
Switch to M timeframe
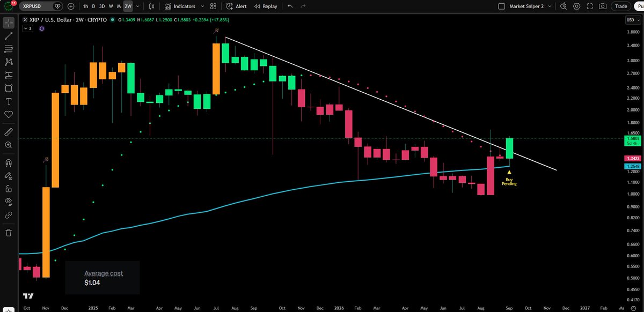point(119,6)
